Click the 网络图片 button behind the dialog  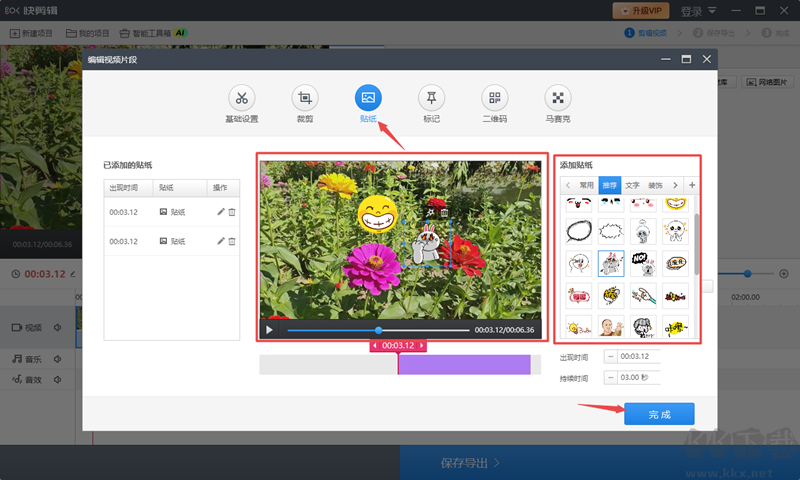click(x=768, y=82)
